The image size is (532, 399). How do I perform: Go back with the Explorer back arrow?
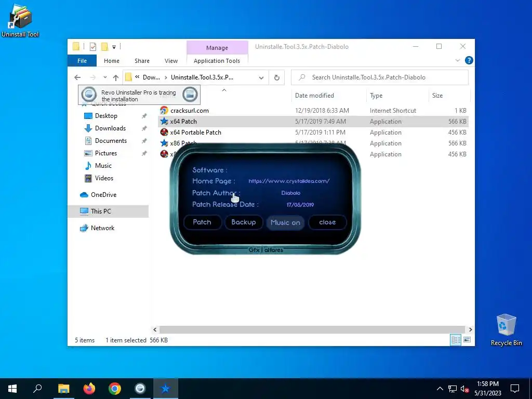77,77
